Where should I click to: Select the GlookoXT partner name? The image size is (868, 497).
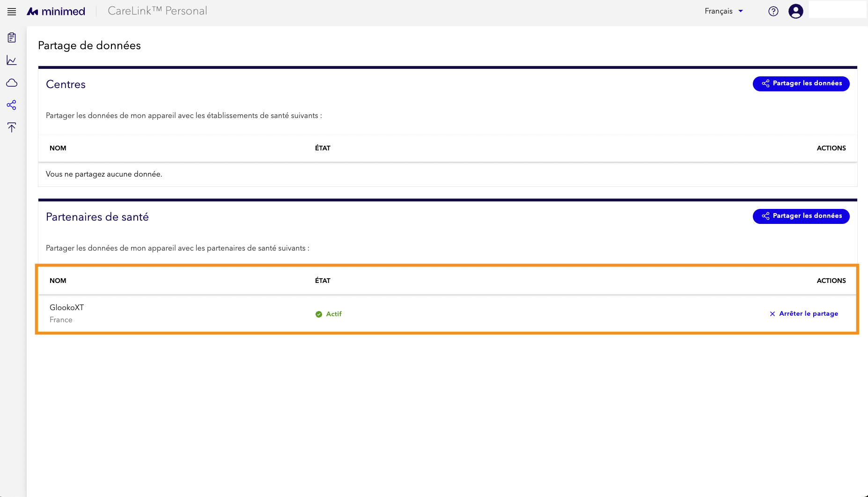point(67,307)
